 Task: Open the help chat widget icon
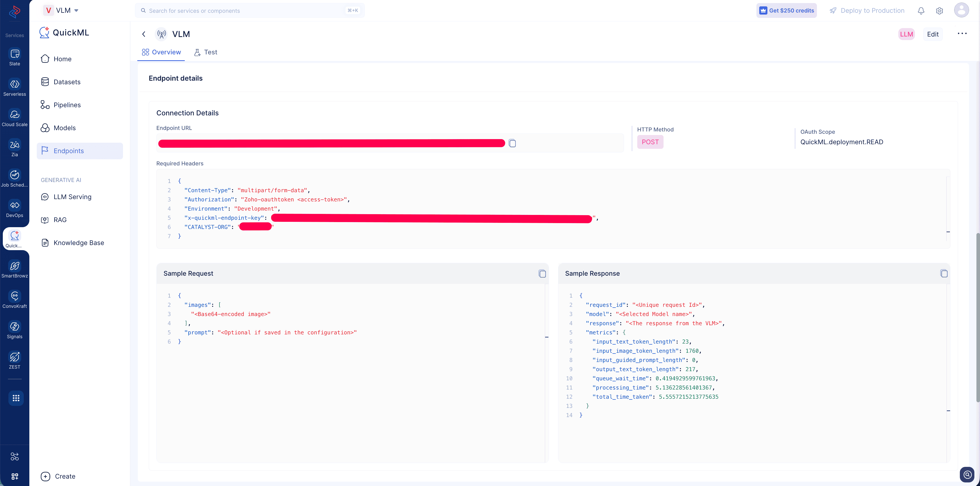pyautogui.click(x=967, y=474)
